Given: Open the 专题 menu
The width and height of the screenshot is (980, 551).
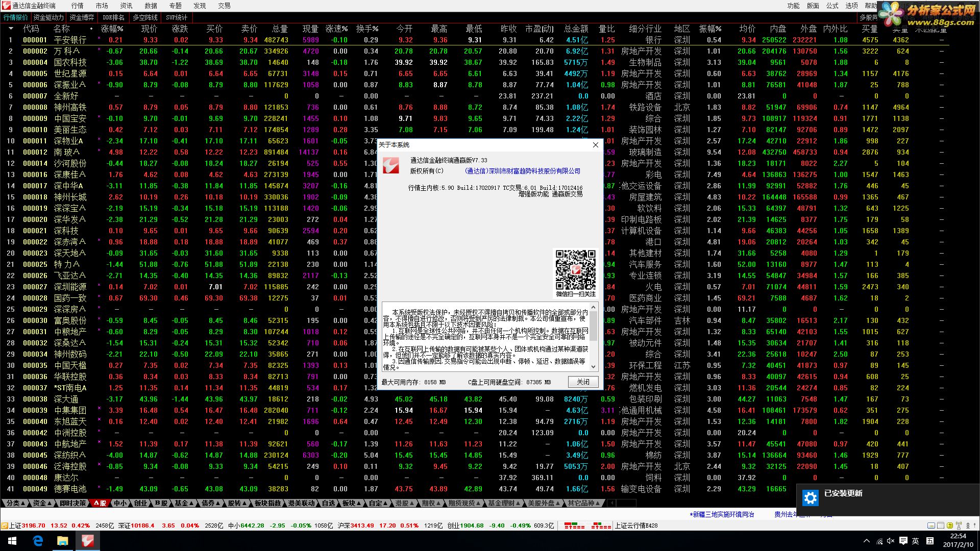Looking at the screenshot, I should (176, 6).
